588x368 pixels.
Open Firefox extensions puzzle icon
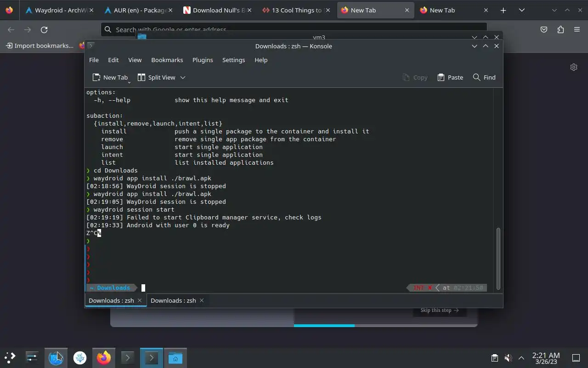tap(560, 29)
